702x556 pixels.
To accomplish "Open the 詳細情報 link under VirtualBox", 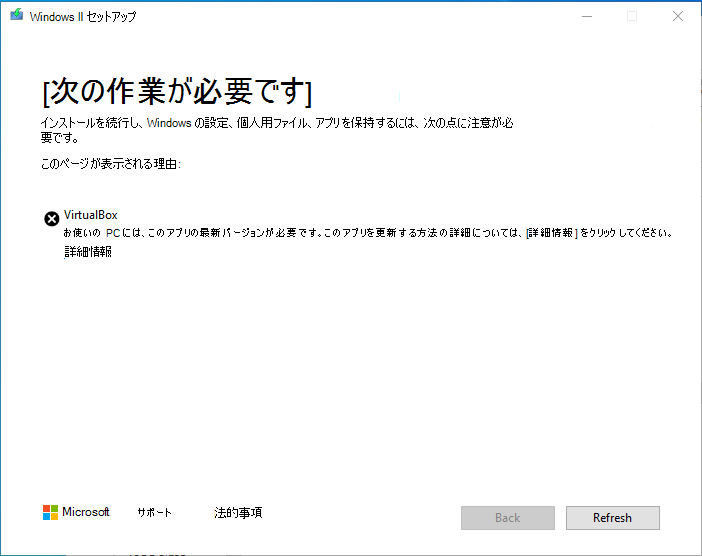I will tap(88, 252).
